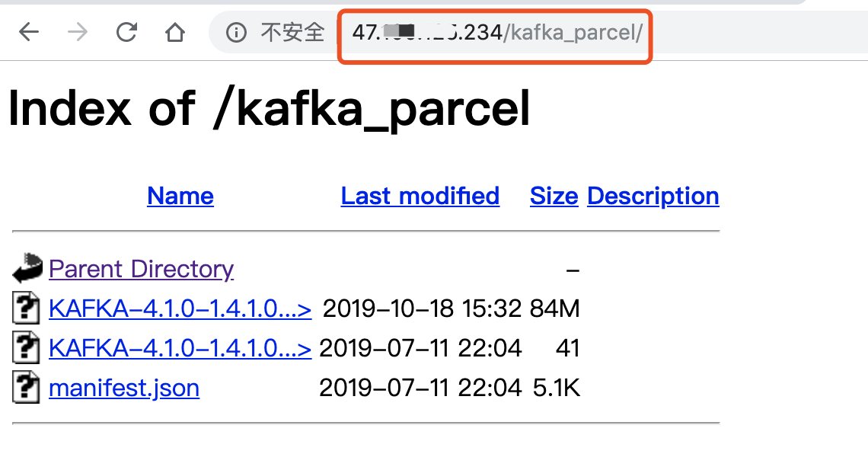
Task: Click the 不安全 site security info icon
Action: [x=237, y=32]
